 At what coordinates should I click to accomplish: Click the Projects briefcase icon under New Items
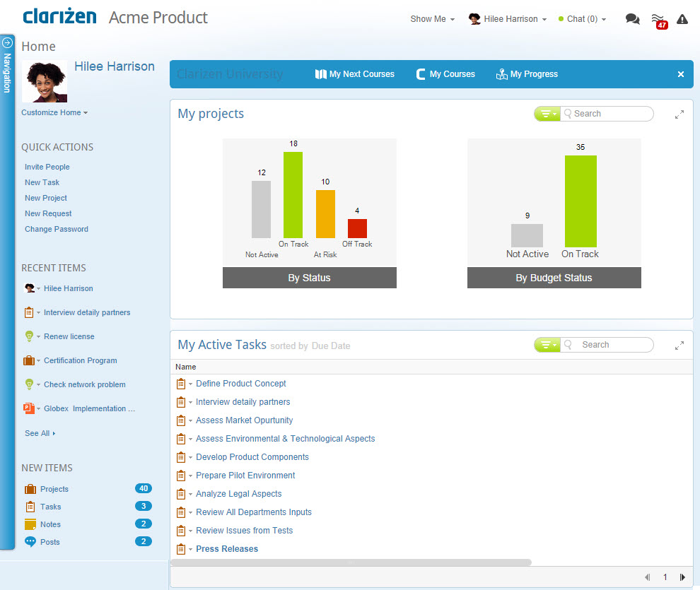(30, 489)
